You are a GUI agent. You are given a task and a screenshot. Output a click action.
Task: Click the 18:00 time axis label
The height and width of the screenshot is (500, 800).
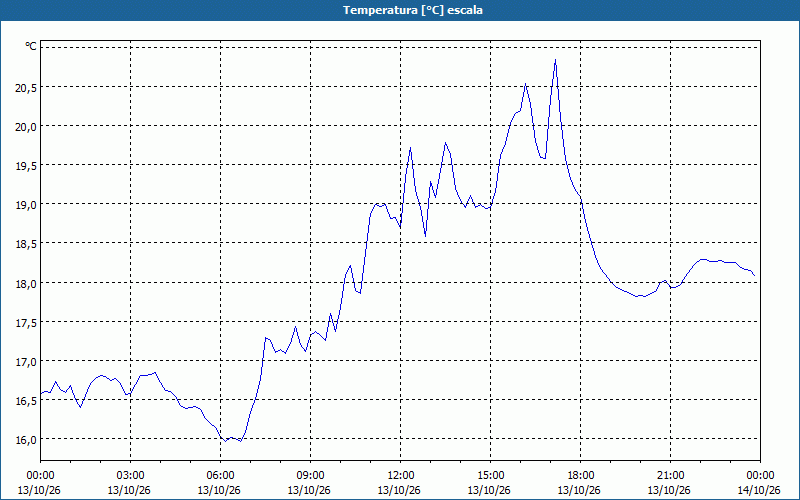tap(581, 476)
